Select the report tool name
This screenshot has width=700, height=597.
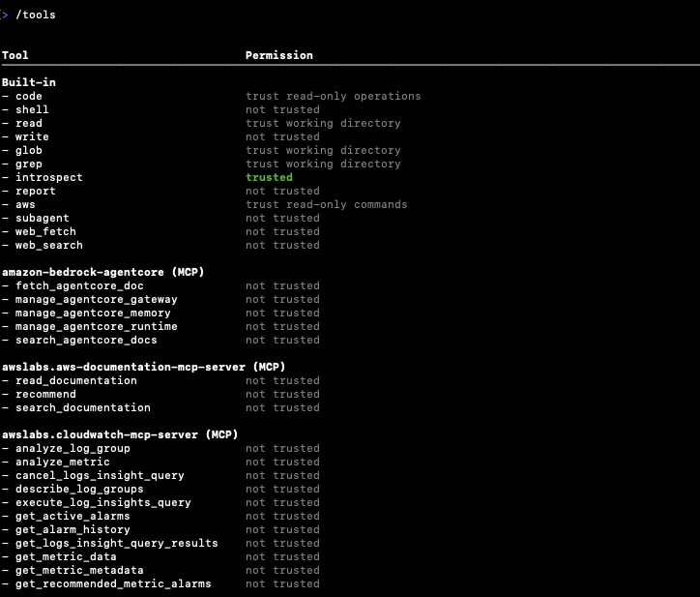tap(36, 191)
